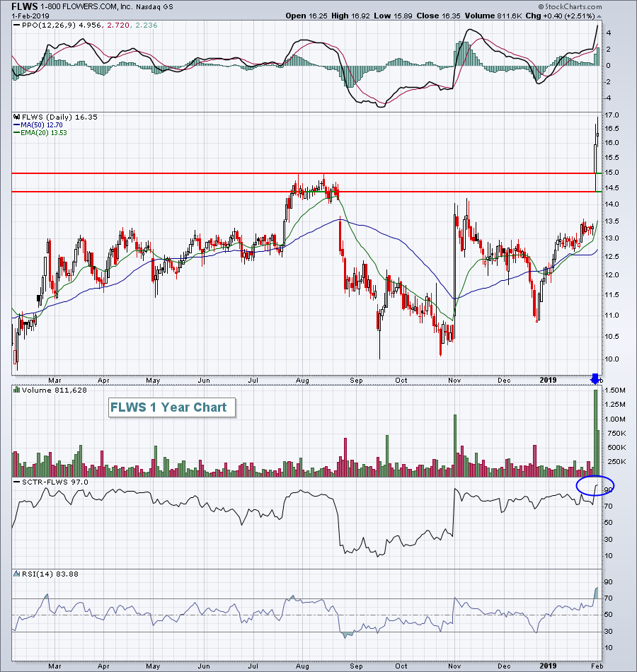Click the Feb label below the RSI panel
Image resolution: width=637 pixels, height=672 pixels.
[x=597, y=666]
